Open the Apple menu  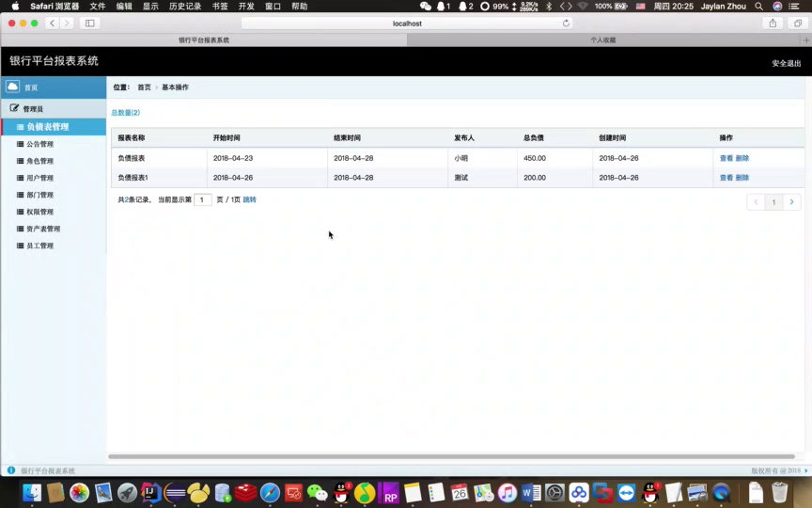coord(15,7)
